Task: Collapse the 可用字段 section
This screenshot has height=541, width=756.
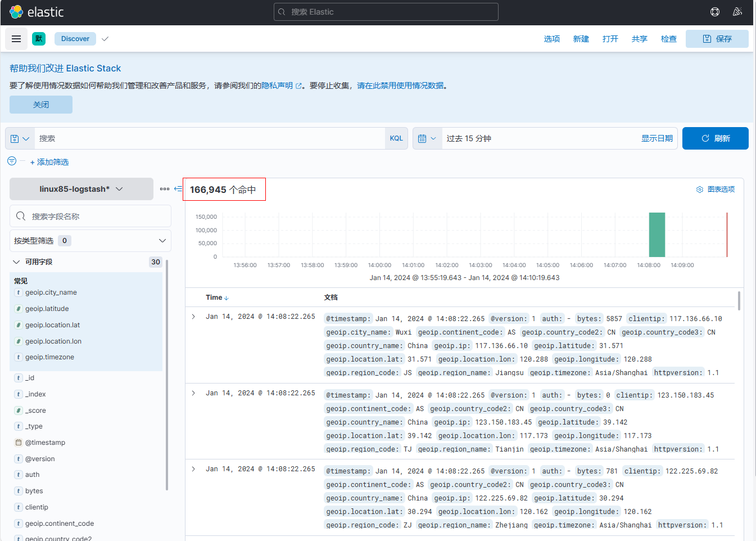Action: coord(16,262)
